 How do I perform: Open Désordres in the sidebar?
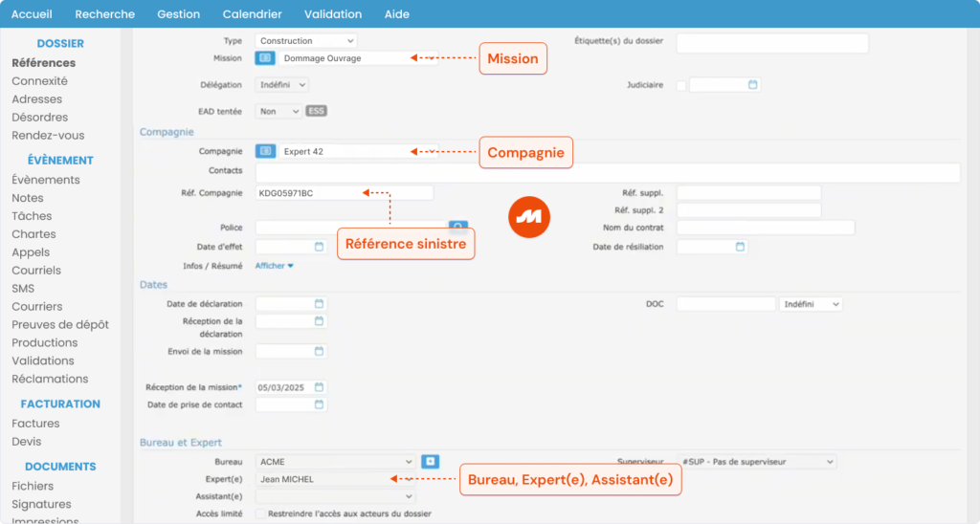tap(40, 117)
